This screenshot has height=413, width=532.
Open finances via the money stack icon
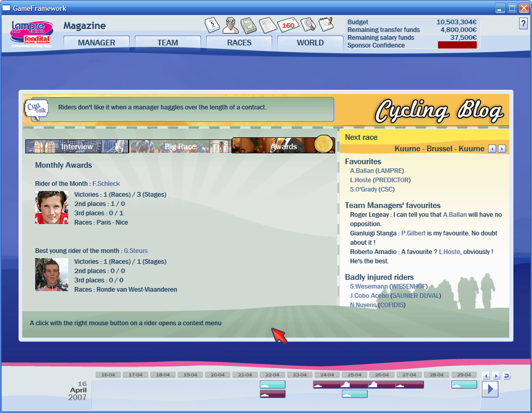(248, 25)
